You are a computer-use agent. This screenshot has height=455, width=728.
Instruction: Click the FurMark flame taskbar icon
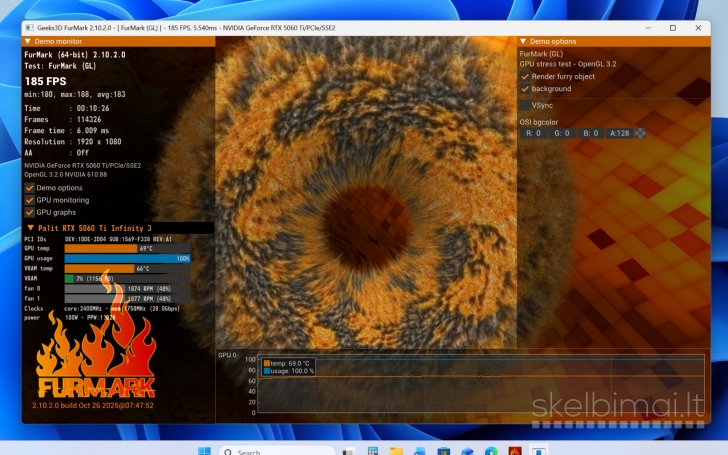(515, 451)
